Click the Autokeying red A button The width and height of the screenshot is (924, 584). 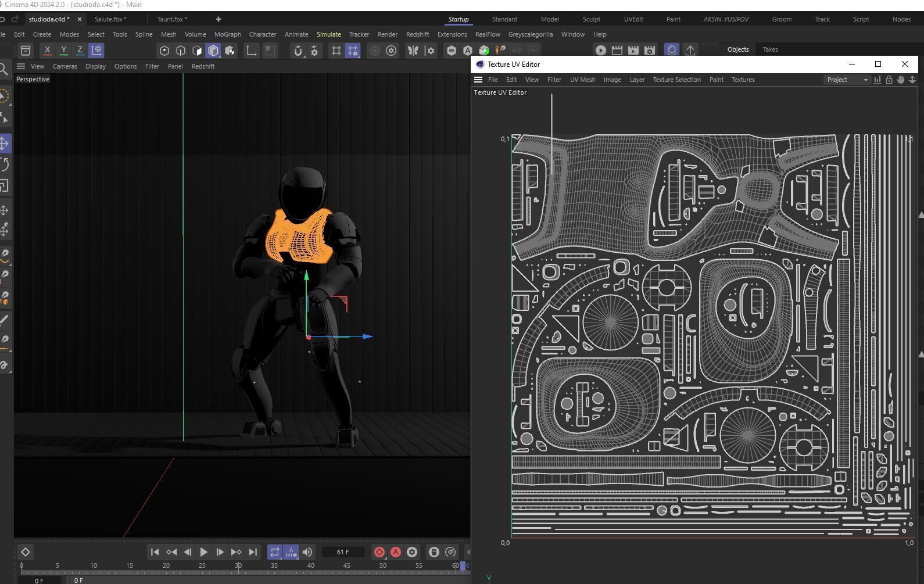click(x=396, y=552)
